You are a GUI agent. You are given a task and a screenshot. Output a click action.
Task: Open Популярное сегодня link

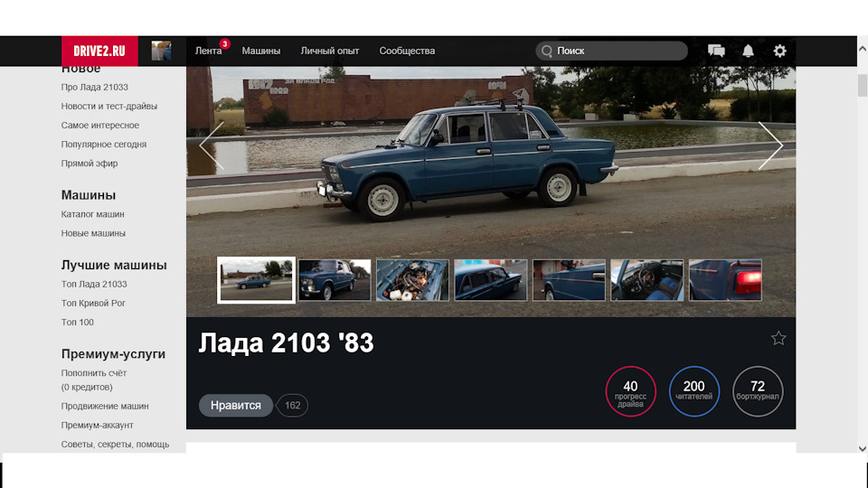pos(104,145)
